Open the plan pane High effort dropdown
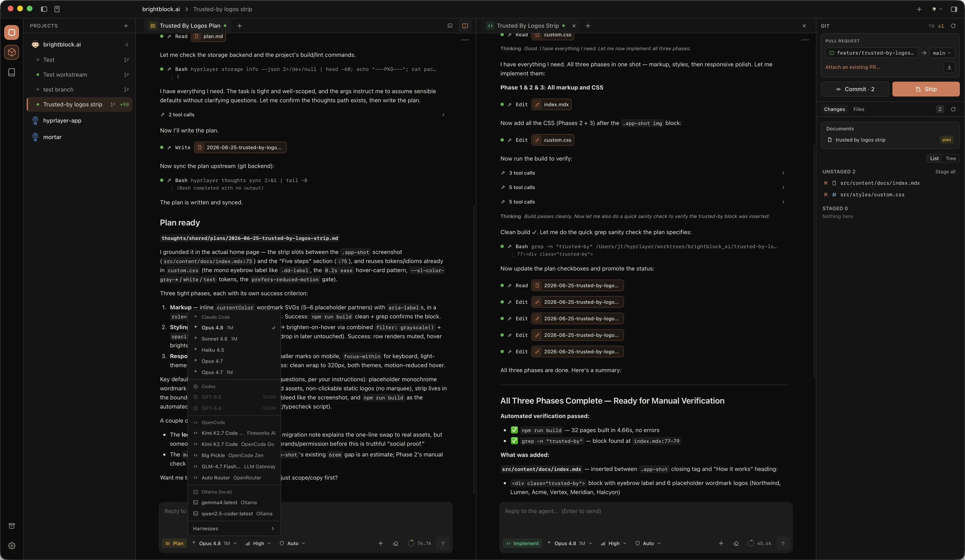Viewport: 965px width, 560px height. (x=258, y=543)
